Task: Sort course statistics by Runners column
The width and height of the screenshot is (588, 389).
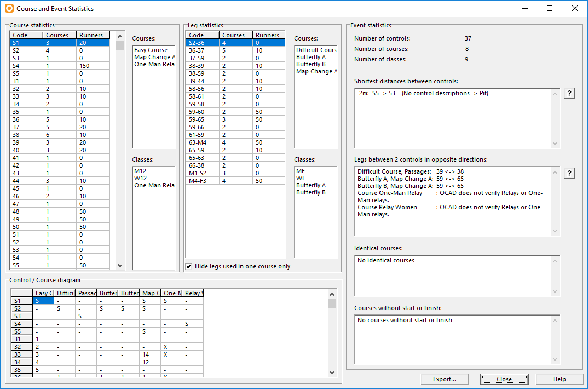Action: [93, 35]
